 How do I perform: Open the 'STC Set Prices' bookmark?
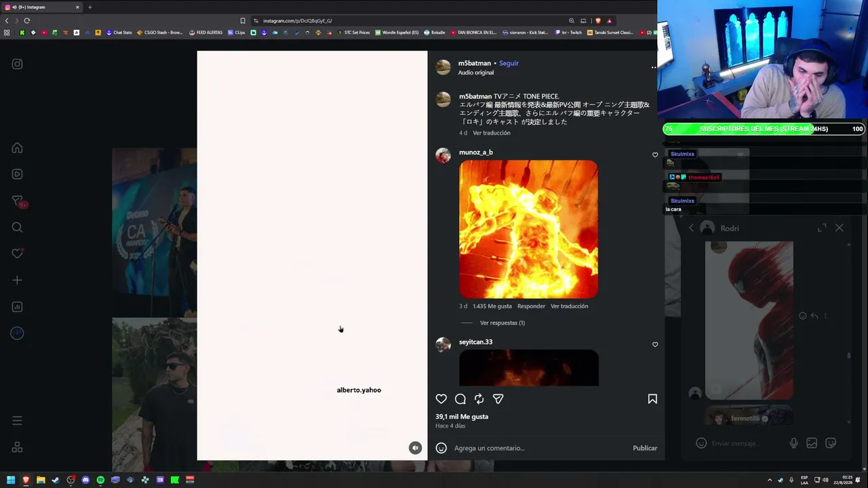pos(353,33)
